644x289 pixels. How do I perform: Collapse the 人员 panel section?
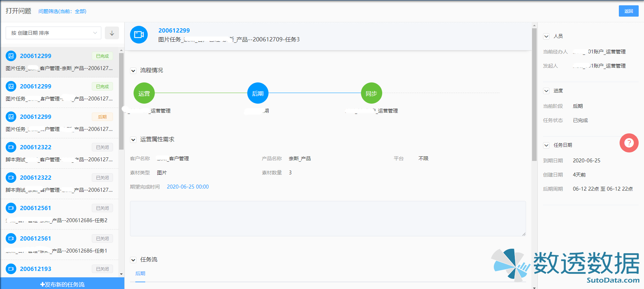pyautogui.click(x=546, y=36)
